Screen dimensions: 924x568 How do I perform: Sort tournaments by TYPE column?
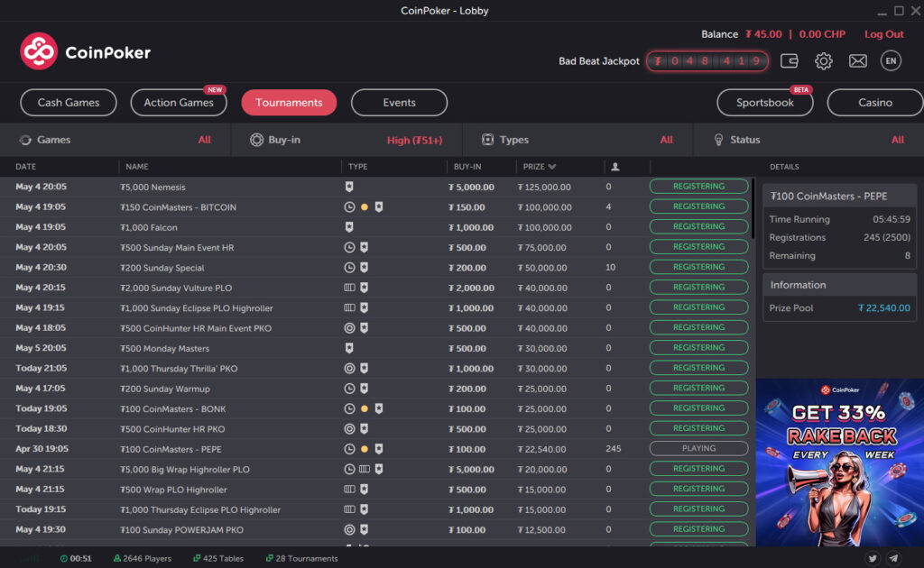(x=357, y=167)
